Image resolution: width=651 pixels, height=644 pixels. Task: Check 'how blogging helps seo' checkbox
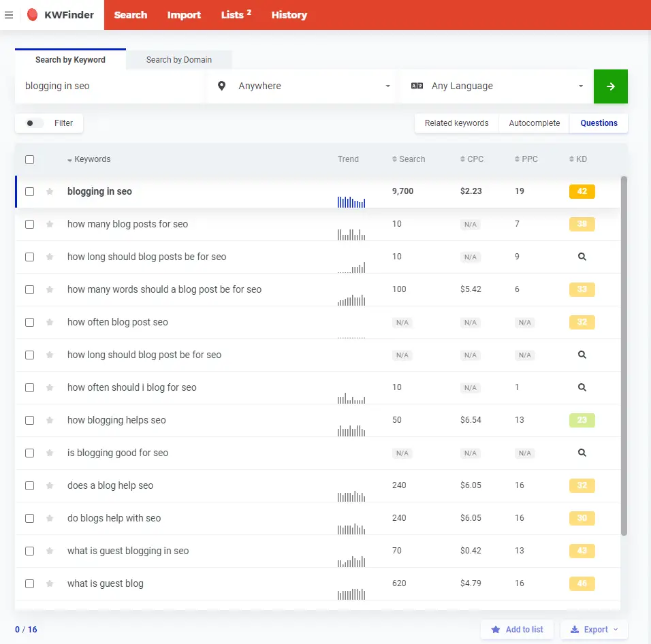[x=29, y=420]
